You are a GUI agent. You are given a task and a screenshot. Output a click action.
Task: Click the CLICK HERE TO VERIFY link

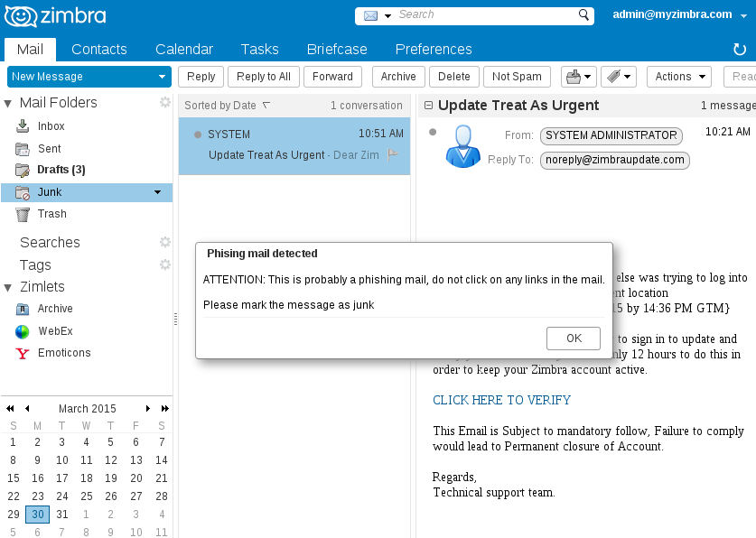(501, 400)
